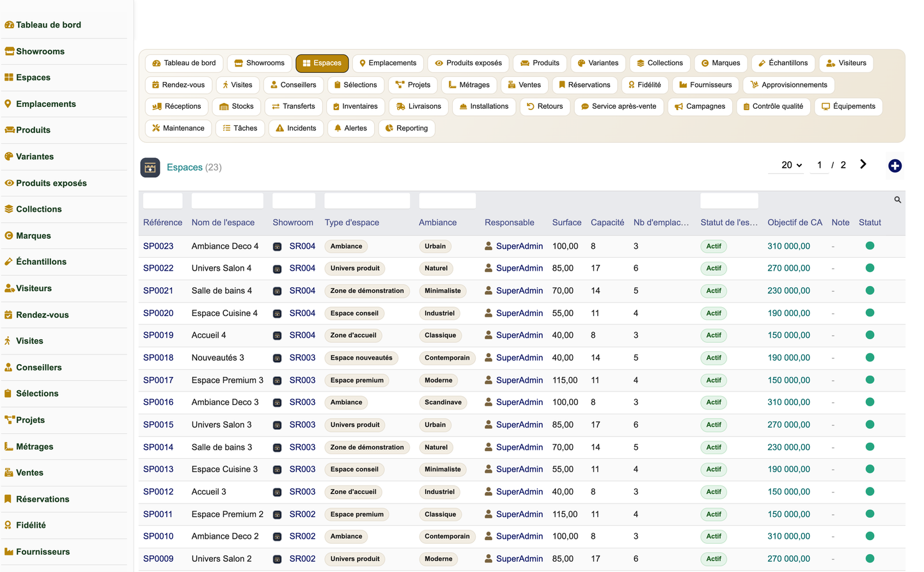Click showroom icon in the SP0023 row
924x572 pixels.
pos(278,246)
